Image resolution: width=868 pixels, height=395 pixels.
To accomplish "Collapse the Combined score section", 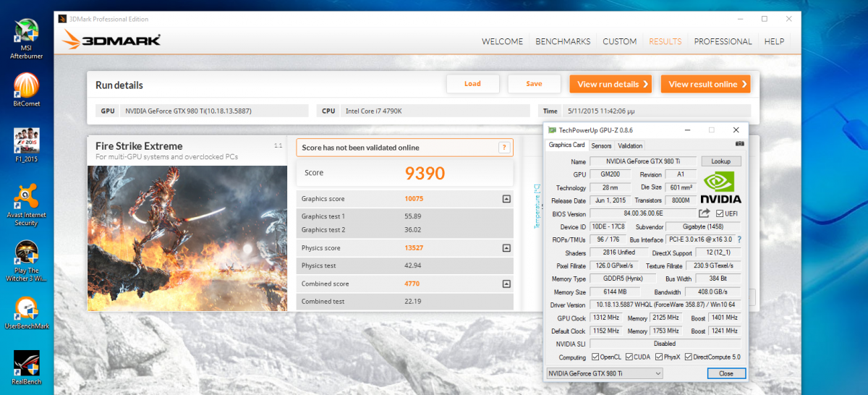I will coord(506,284).
